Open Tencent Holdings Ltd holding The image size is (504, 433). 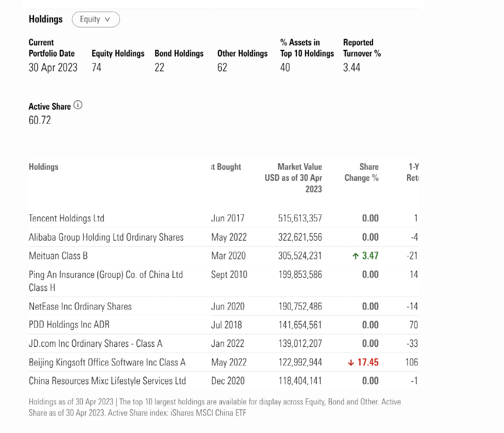coord(66,218)
